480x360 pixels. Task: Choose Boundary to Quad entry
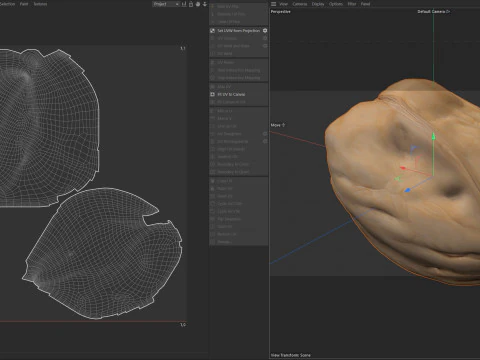point(239,172)
